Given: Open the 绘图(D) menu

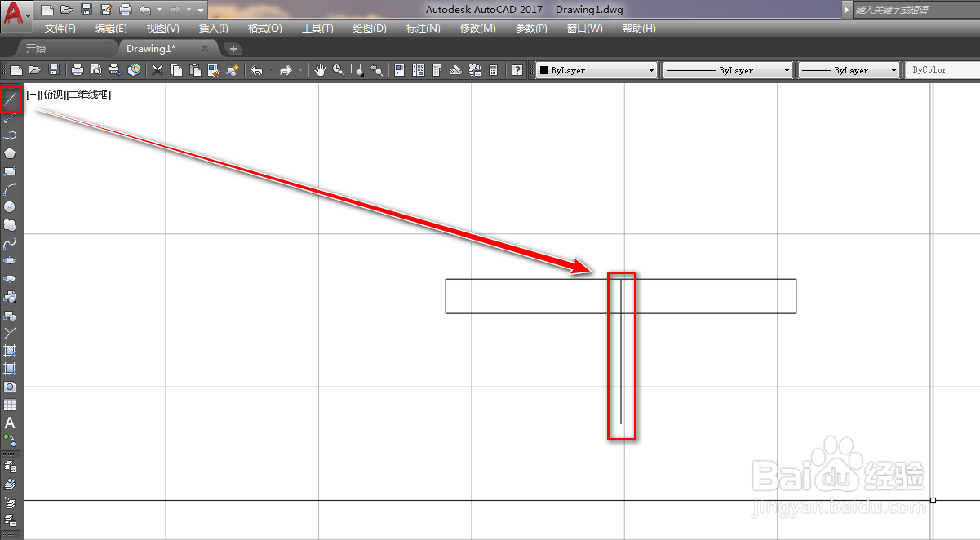Looking at the screenshot, I should [x=370, y=29].
